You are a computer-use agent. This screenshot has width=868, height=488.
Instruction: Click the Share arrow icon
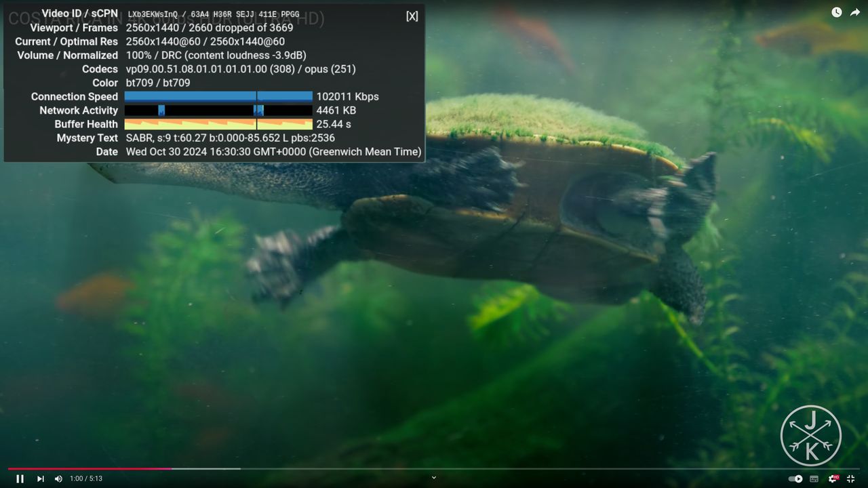pos(855,12)
